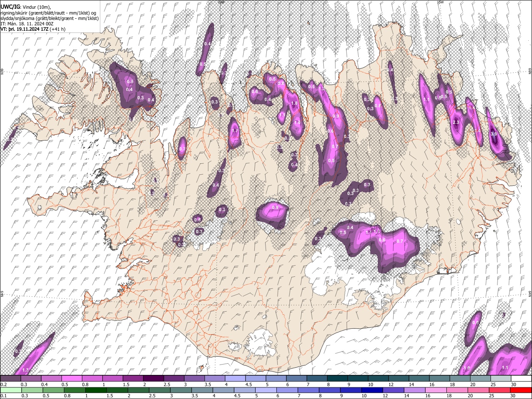Image resolution: width=532 pixels, height=399 pixels.
Task: Click the '0.4' label under upper legend row
Action: [44, 384]
